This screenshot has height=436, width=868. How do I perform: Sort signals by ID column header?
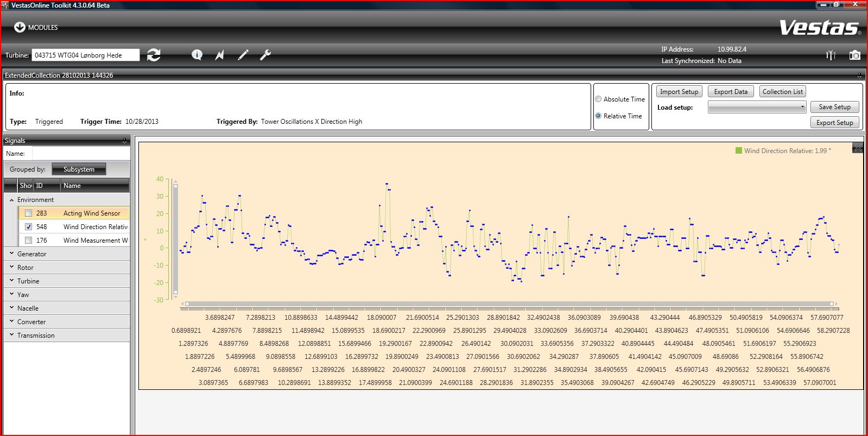[x=47, y=186]
